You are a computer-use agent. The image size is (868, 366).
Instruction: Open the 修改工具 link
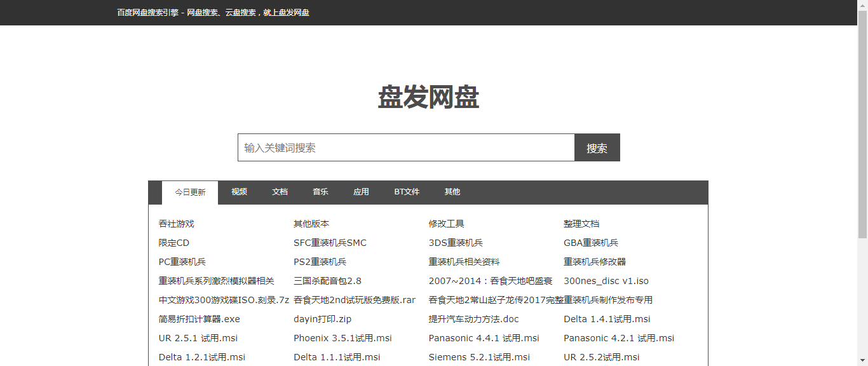pyautogui.click(x=447, y=224)
